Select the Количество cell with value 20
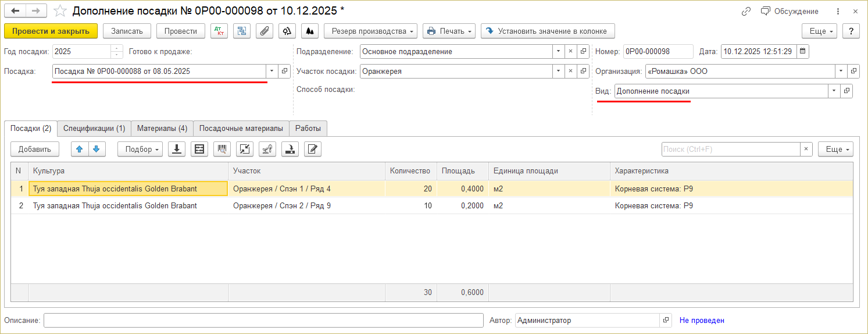868x334 pixels. point(411,189)
